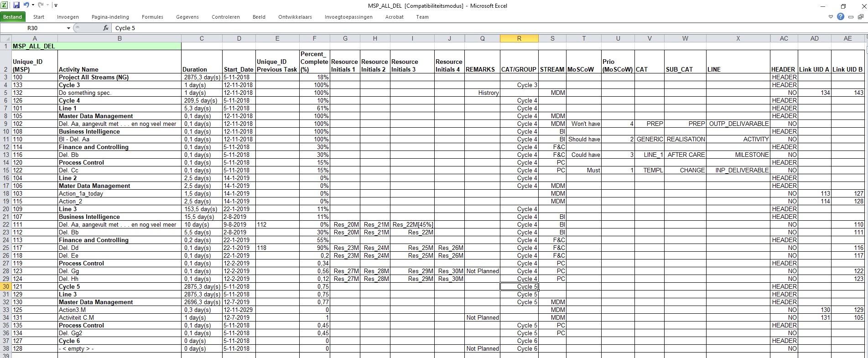Restore the workbook window inside Excel

(x=861, y=17)
